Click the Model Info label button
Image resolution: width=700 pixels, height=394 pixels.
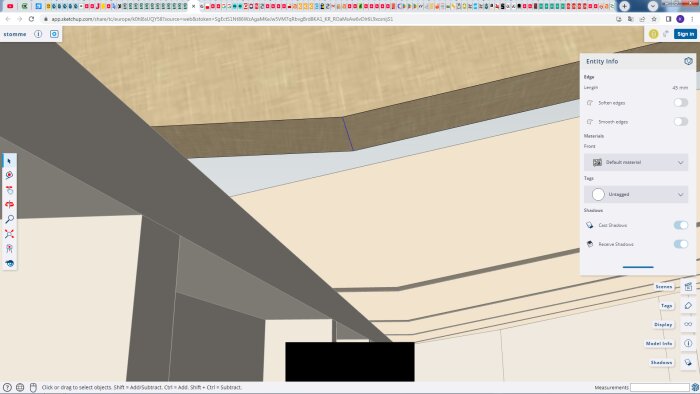(659, 344)
